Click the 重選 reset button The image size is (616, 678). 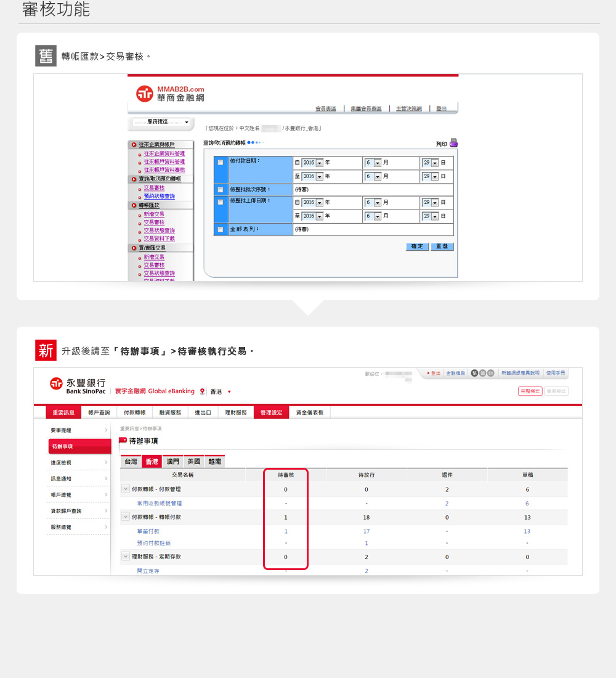coord(442,247)
